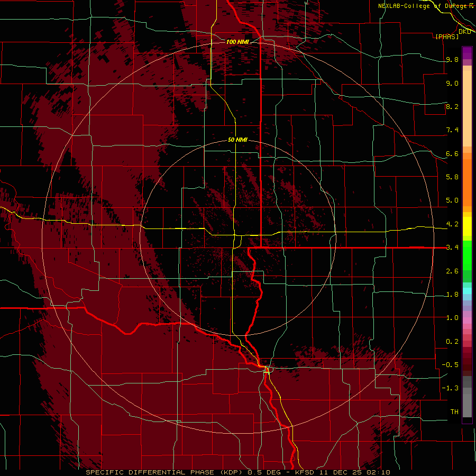This screenshot has height=476, width=476.
Task: Click the TH label on color scale
Action: (x=454, y=412)
